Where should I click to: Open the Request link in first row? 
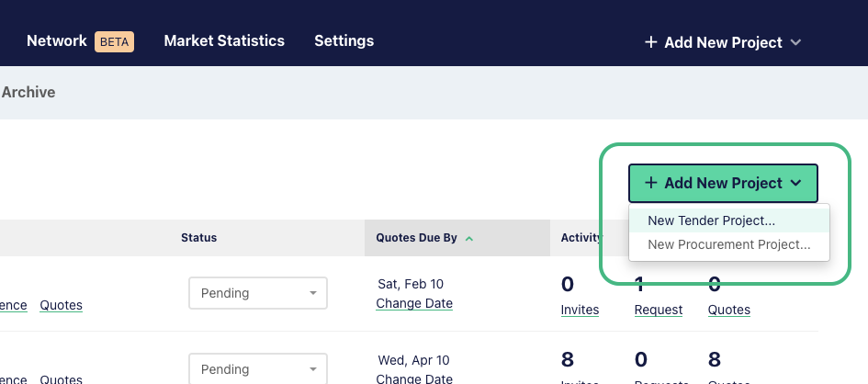pos(659,310)
